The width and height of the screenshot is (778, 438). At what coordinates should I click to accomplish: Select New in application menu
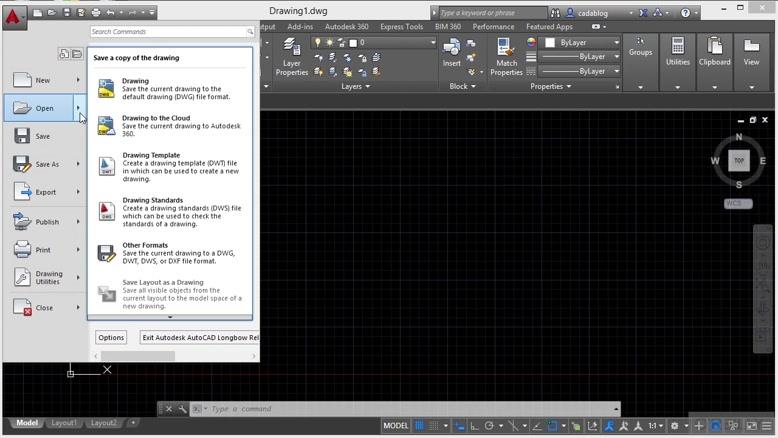click(43, 80)
